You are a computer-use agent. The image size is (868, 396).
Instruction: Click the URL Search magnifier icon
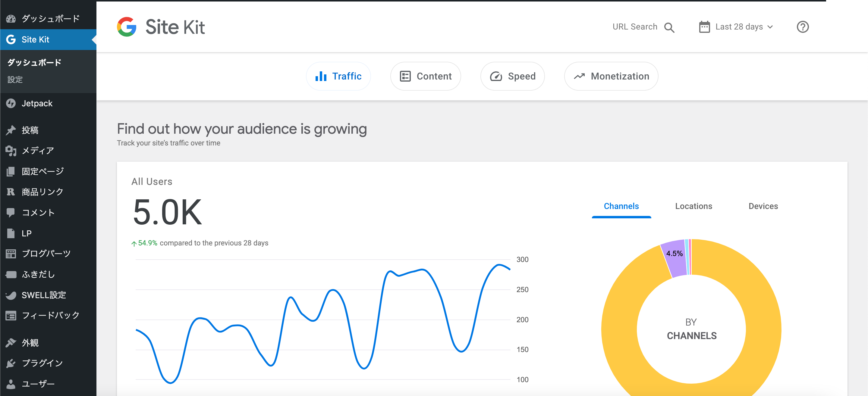pyautogui.click(x=669, y=27)
